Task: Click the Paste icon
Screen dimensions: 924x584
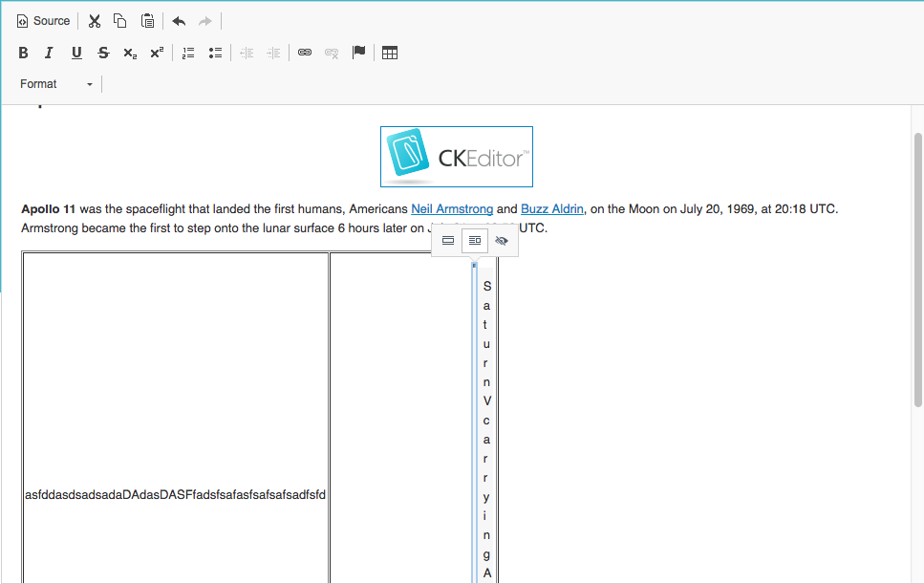Action: coord(147,21)
